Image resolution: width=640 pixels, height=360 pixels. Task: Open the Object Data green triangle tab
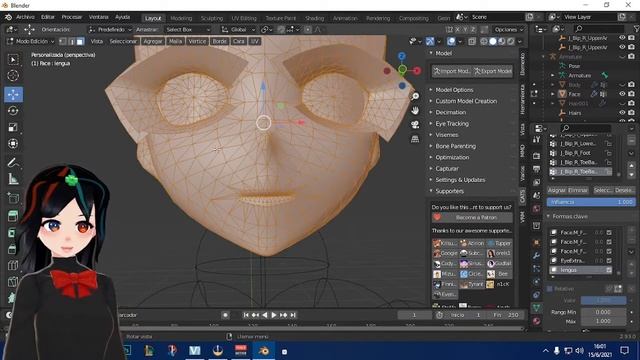pos(536,307)
